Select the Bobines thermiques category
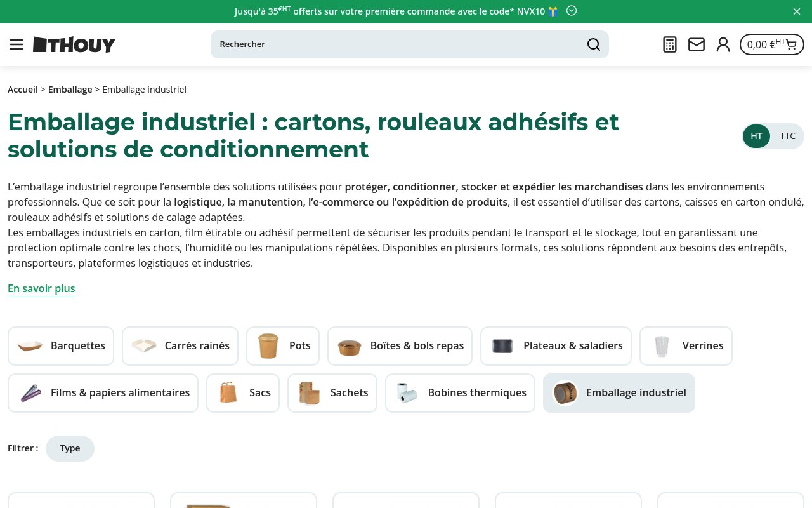This screenshot has height=508, width=812. pyautogui.click(x=460, y=393)
